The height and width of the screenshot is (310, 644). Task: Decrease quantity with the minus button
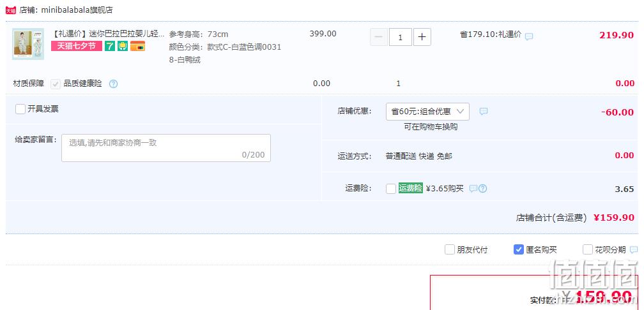click(x=379, y=37)
